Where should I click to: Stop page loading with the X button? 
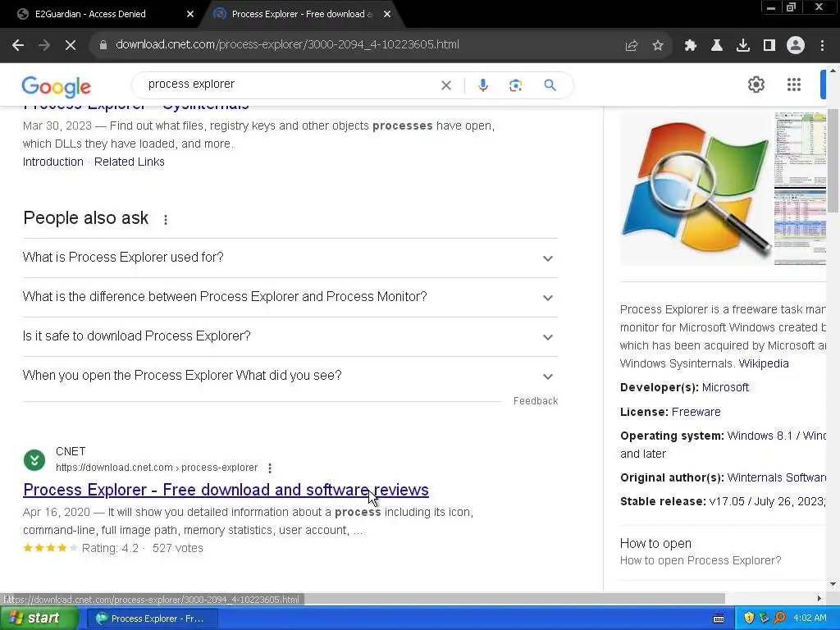71,45
